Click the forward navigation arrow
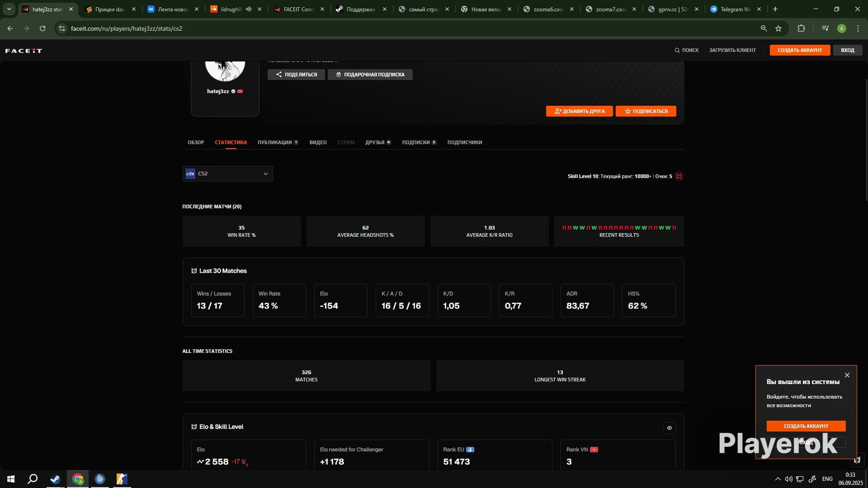 26,29
